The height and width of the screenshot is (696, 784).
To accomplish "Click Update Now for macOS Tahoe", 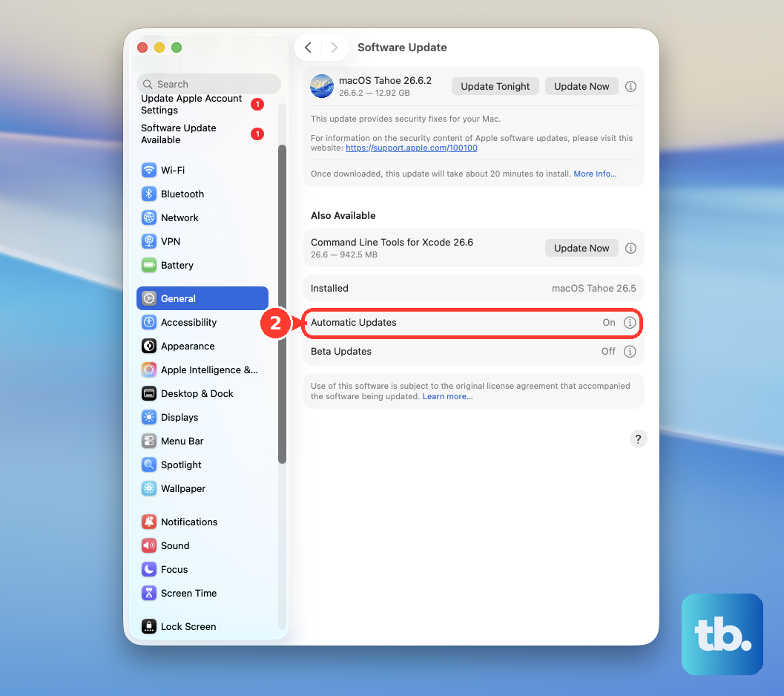I will click(582, 86).
